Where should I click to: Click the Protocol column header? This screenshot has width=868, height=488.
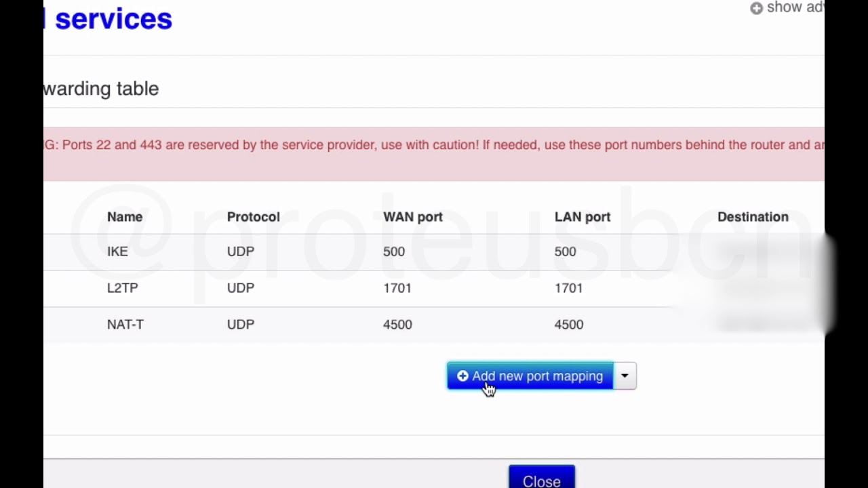253,217
